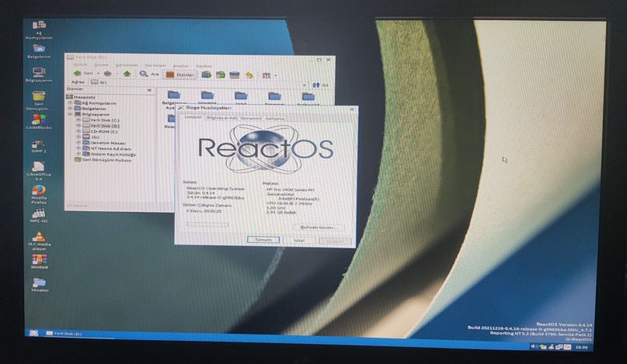Image resolution: width=627 pixels, height=364 pixels.
Task: Open Düzen menu in explorer
Action: pyautogui.click(x=101, y=64)
